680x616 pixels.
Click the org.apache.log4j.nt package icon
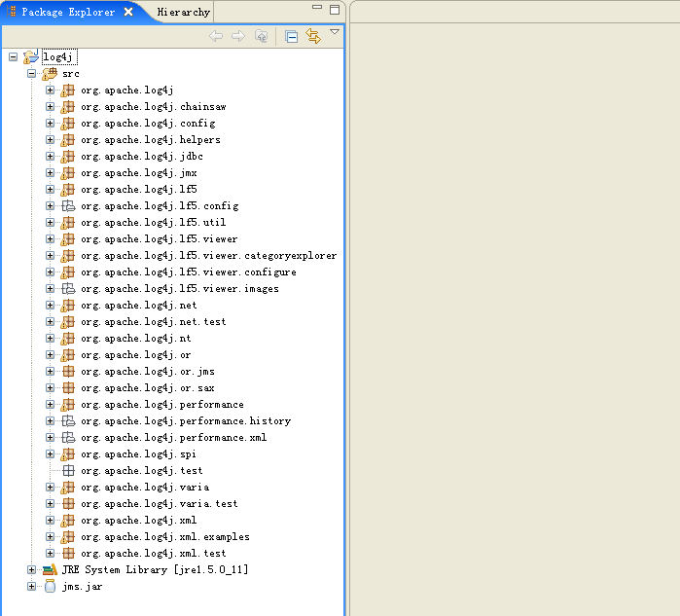click(x=67, y=339)
